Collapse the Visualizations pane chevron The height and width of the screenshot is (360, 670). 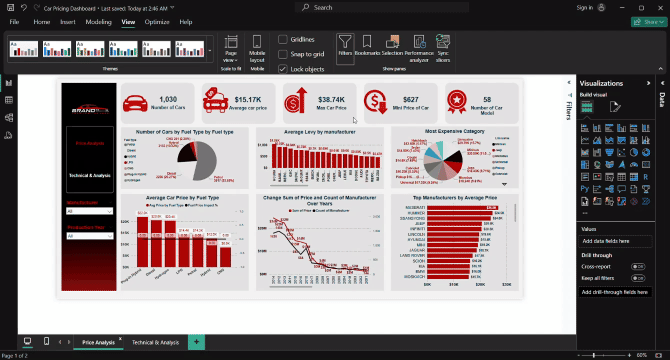pyautogui.click(x=648, y=83)
